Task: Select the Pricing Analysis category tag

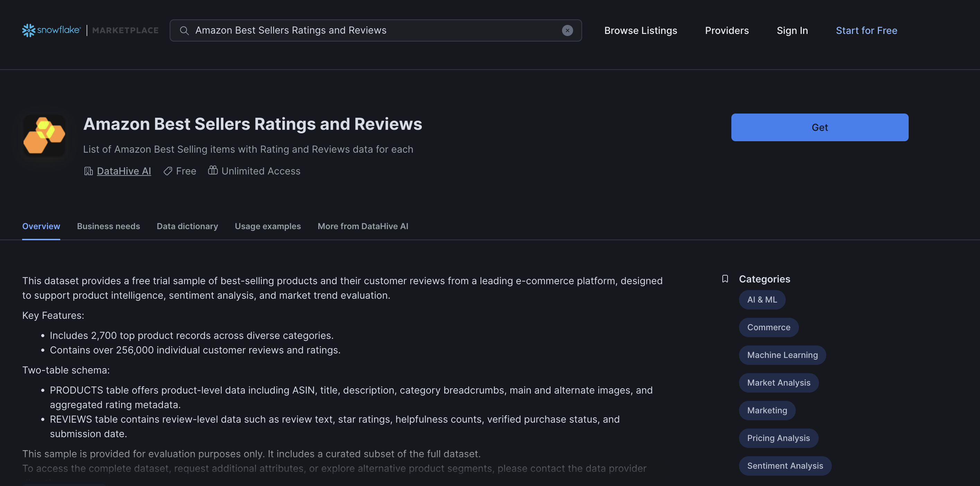Action: (x=778, y=438)
